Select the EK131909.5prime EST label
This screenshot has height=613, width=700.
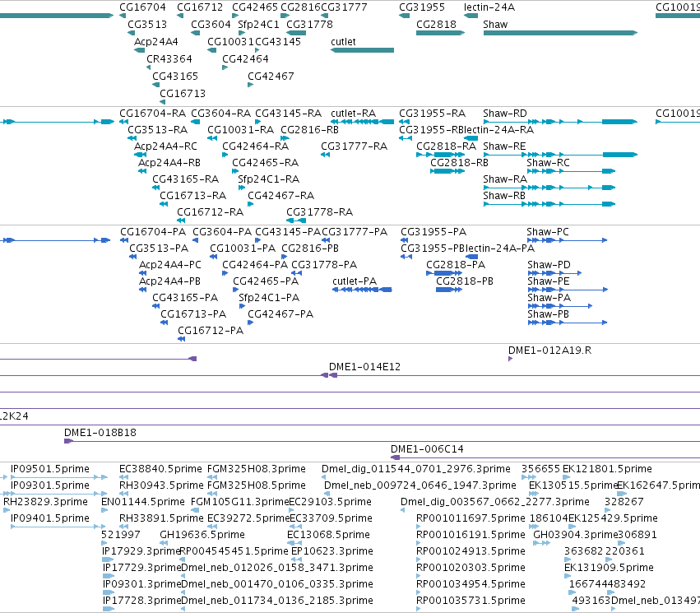coord(609,569)
